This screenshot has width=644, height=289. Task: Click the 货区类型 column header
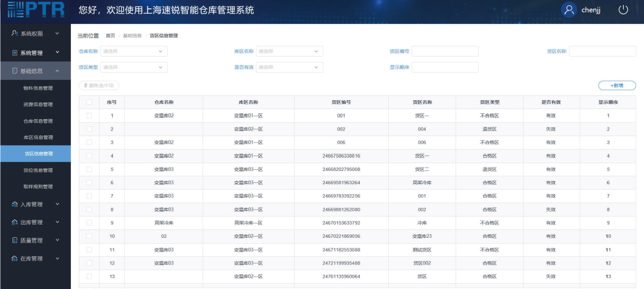pyautogui.click(x=490, y=102)
